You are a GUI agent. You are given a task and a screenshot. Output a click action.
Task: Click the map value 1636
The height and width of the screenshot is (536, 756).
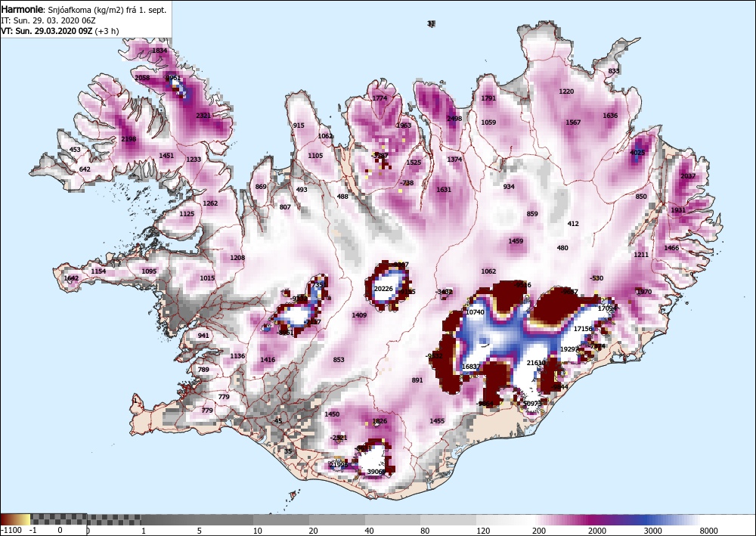(610, 116)
